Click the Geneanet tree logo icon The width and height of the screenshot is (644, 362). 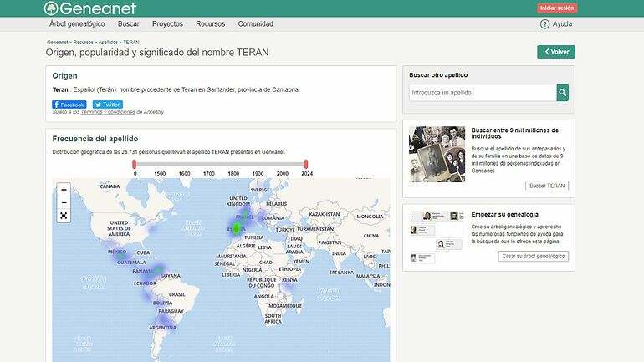51,8
